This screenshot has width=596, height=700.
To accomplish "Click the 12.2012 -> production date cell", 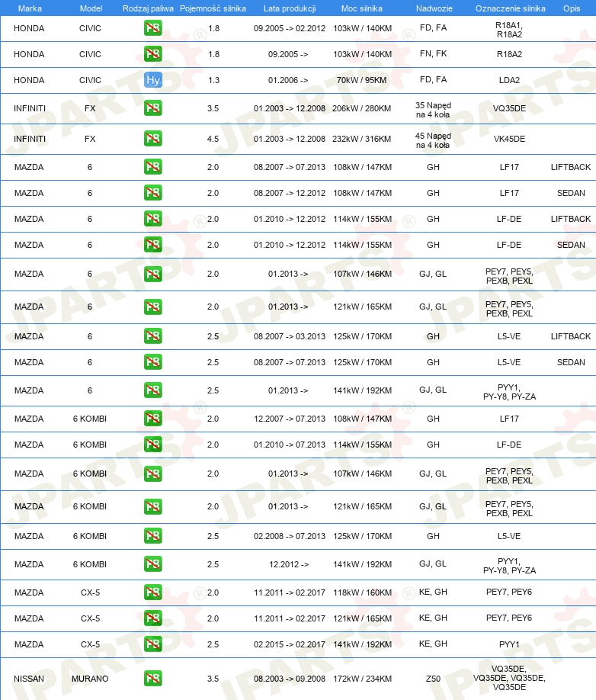I will click(x=289, y=564).
